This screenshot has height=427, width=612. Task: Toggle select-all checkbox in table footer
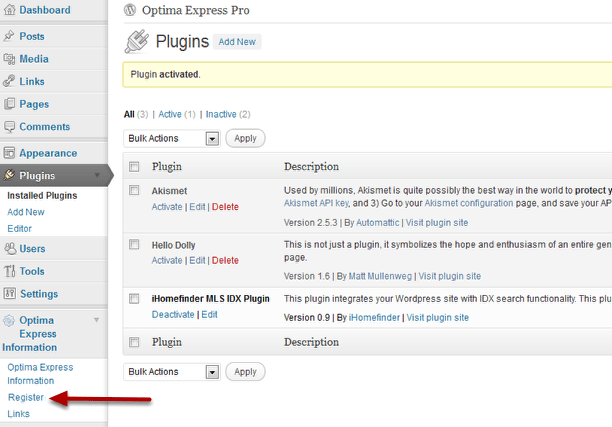tap(134, 342)
